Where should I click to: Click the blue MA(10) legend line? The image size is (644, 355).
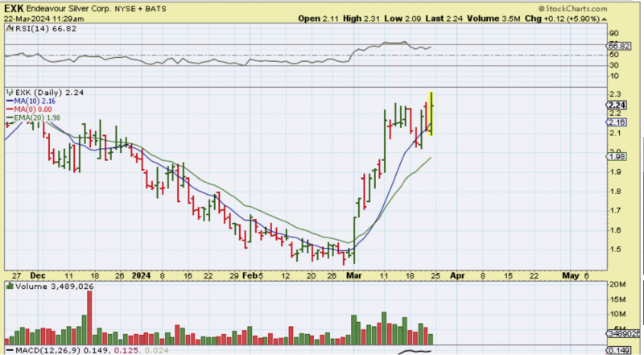8,102
